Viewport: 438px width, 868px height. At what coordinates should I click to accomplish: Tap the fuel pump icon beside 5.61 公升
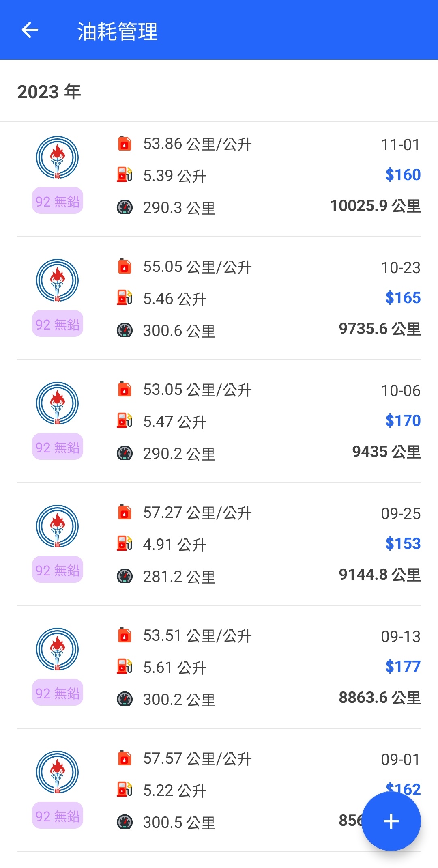(125, 666)
